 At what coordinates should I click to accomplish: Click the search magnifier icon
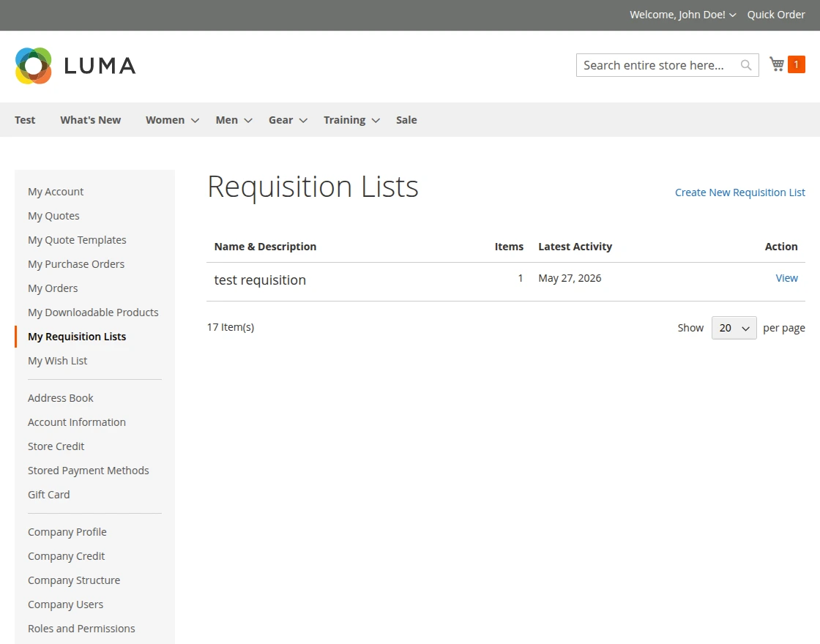pos(746,65)
